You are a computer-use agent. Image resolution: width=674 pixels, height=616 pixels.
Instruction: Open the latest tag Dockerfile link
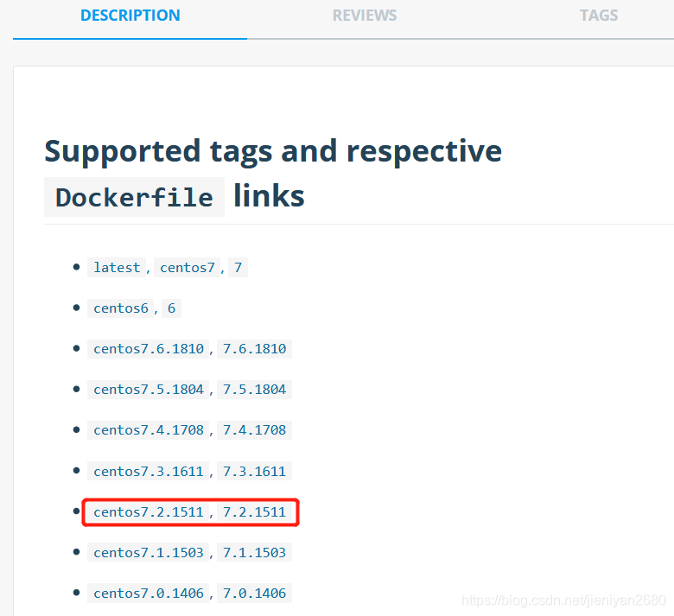tap(117, 267)
